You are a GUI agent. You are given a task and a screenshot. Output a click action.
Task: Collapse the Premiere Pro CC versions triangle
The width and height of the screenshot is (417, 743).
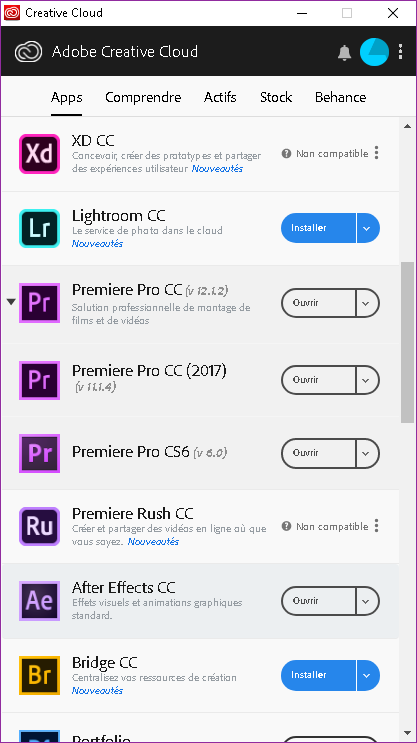point(11,302)
